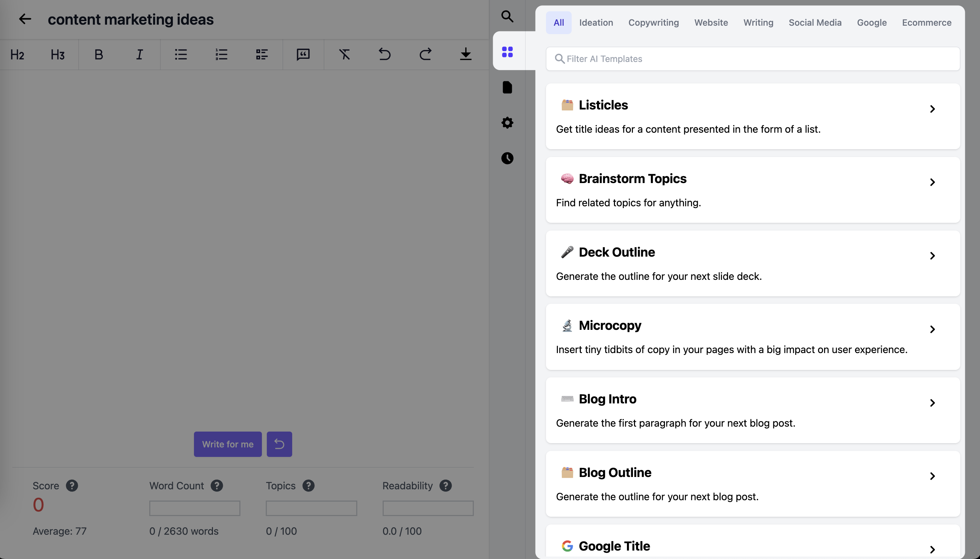Switch to the Website tab
Screen dimensions: 980x559
(x=711, y=23)
